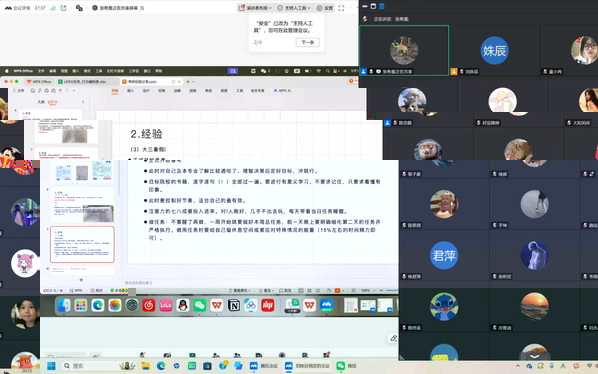Open Photos app in the macOS dock
Screen dimensions: 598x374
point(115,305)
